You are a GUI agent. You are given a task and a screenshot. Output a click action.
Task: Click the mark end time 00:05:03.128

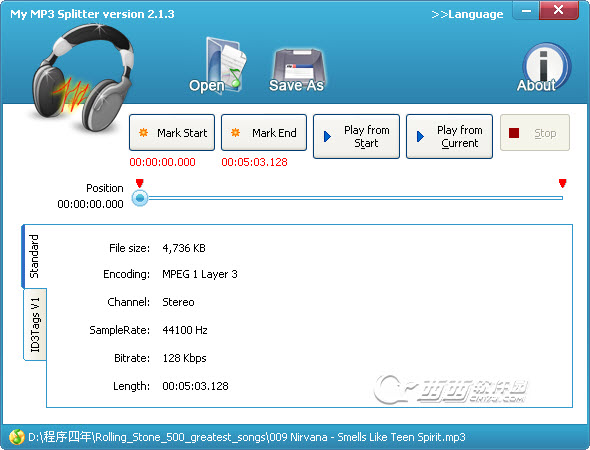tap(254, 162)
